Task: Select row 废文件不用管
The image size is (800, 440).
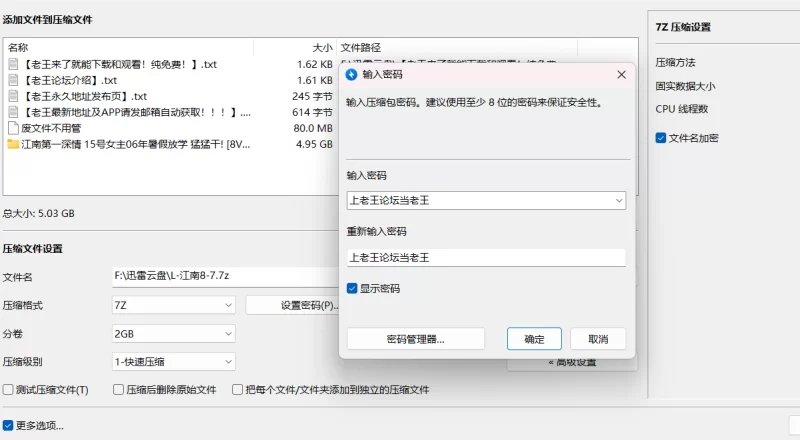Action: [x=170, y=128]
